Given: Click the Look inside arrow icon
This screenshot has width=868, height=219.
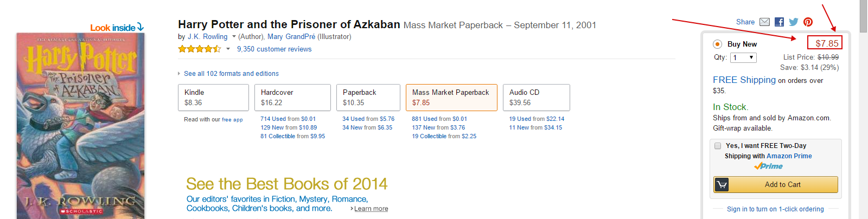Looking at the screenshot, I should pyautogui.click(x=141, y=27).
